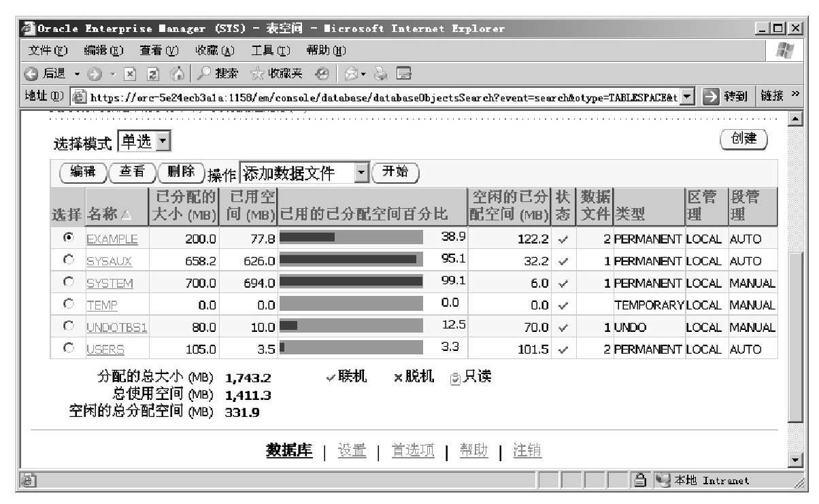Image resolution: width=819 pixels, height=504 pixels.
Task: Open the SYSAUX tablespace link
Action: (x=110, y=261)
